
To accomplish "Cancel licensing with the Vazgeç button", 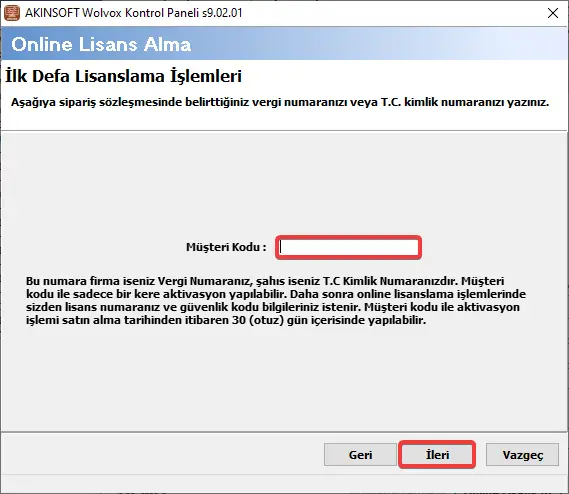I will click(x=523, y=455).
